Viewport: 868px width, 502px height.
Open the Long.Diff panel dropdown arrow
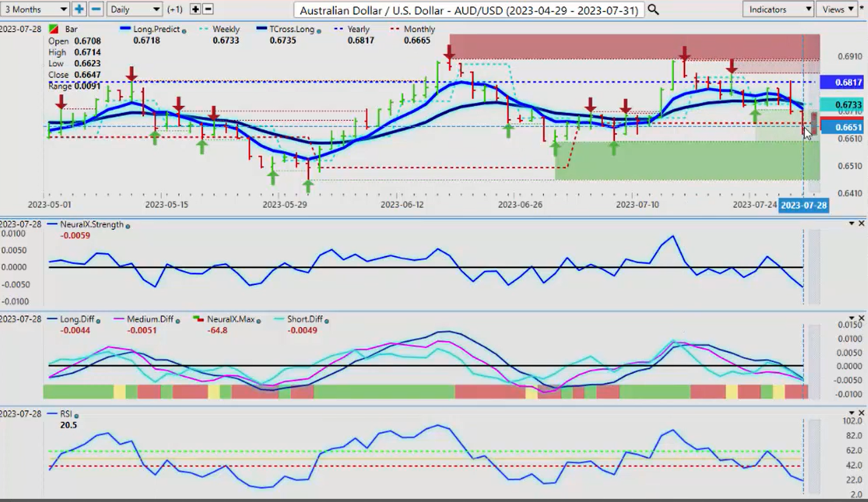(x=852, y=319)
